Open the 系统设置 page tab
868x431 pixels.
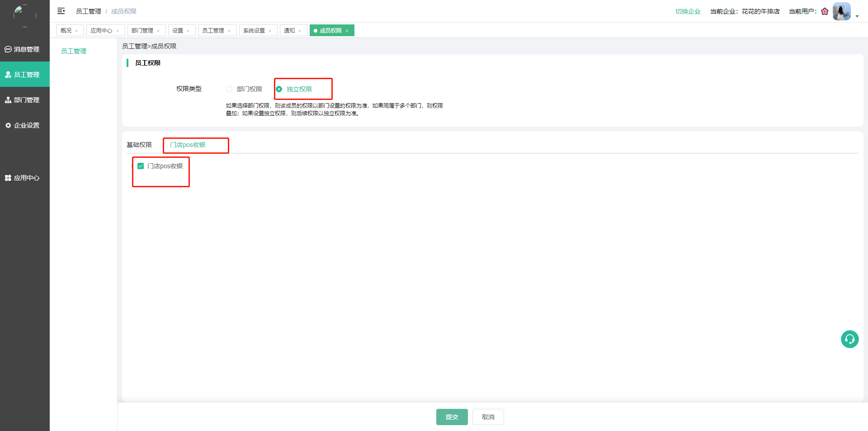[x=254, y=31]
